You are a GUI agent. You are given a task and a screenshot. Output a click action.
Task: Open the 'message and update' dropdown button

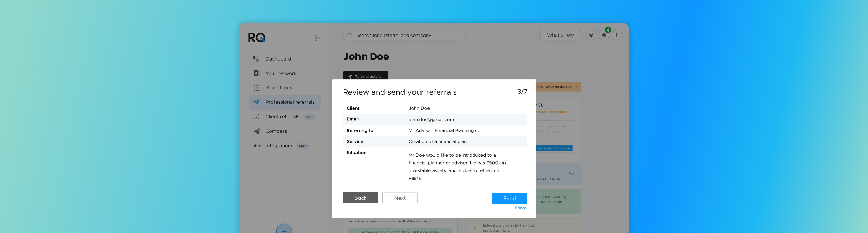click(x=554, y=148)
